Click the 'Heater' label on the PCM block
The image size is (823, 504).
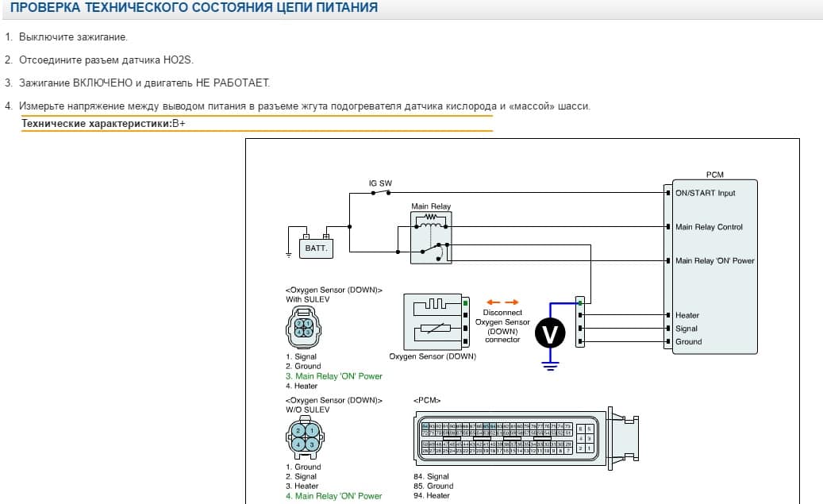[x=687, y=315]
